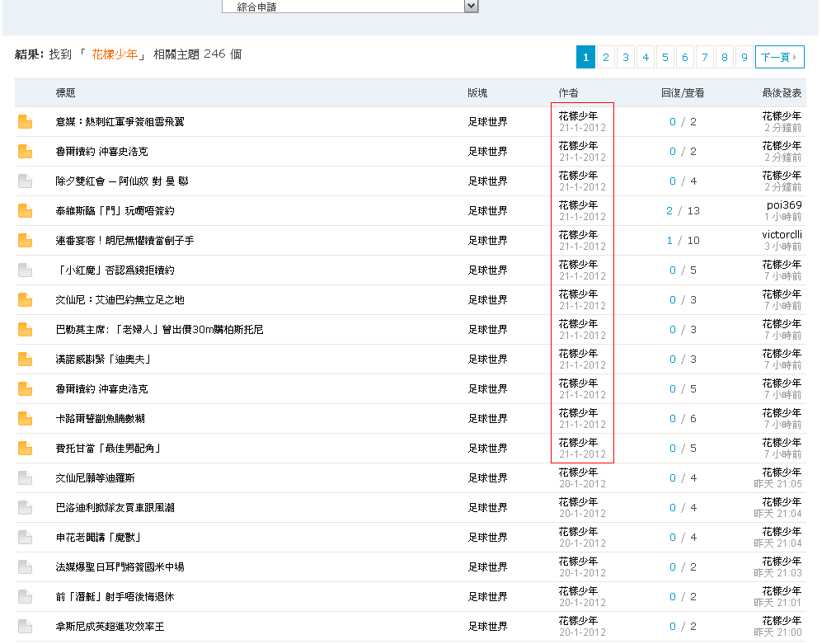The width and height of the screenshot is (822, 644).
Task: Click the folder icon beside 費托甘當「最佳男配角」
Action: coord(26,449)
